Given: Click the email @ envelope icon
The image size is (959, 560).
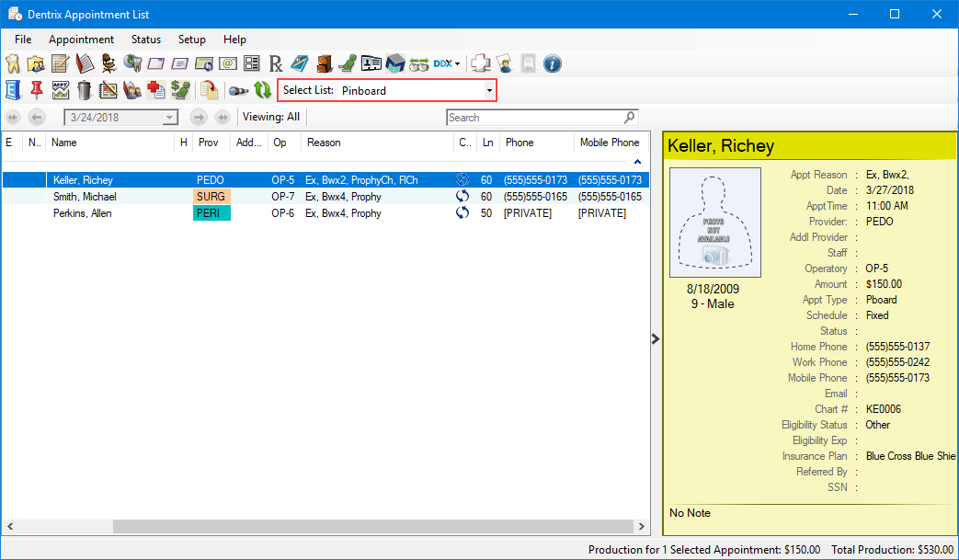Looking at the screenshot, I should tap(228, 63).
